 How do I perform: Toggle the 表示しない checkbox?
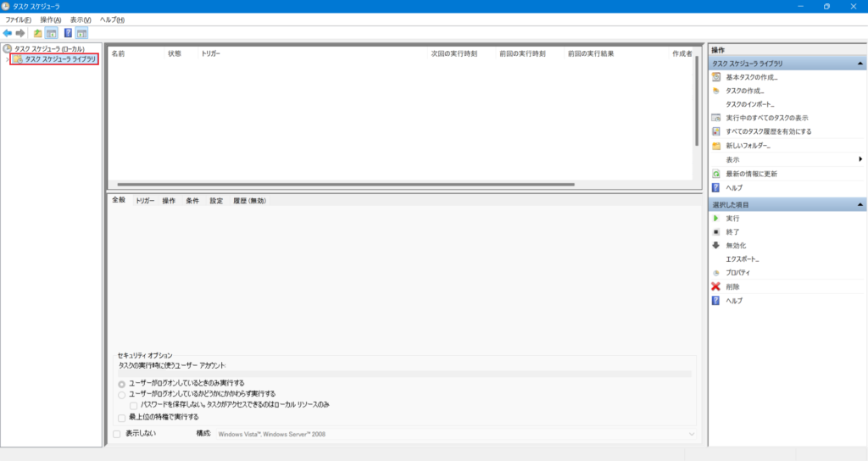[117, 434]
